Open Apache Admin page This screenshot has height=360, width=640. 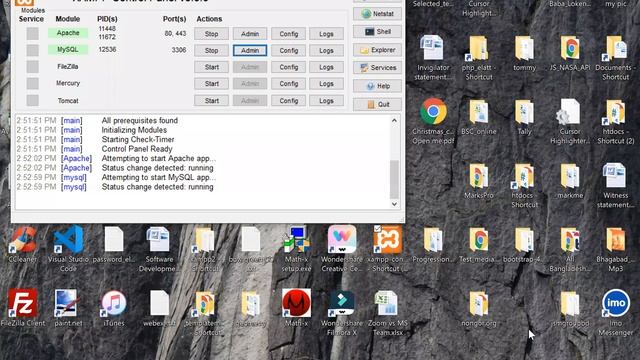[x=250, y=34]
